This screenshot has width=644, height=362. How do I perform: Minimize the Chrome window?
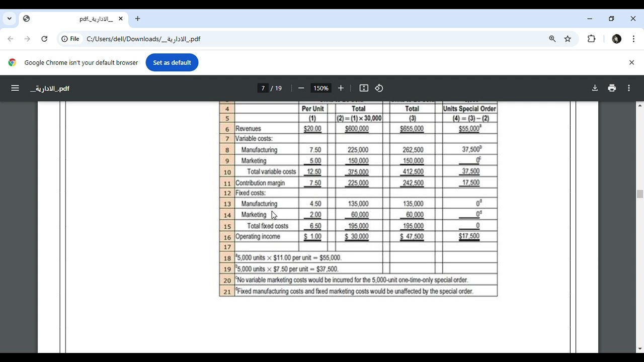tap(590, 19)
